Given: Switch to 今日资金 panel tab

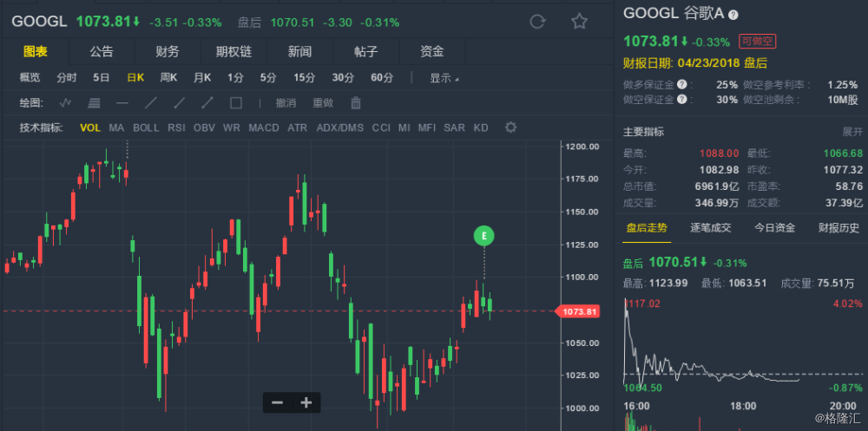Looking at the screenshot, I should [774, 228].
